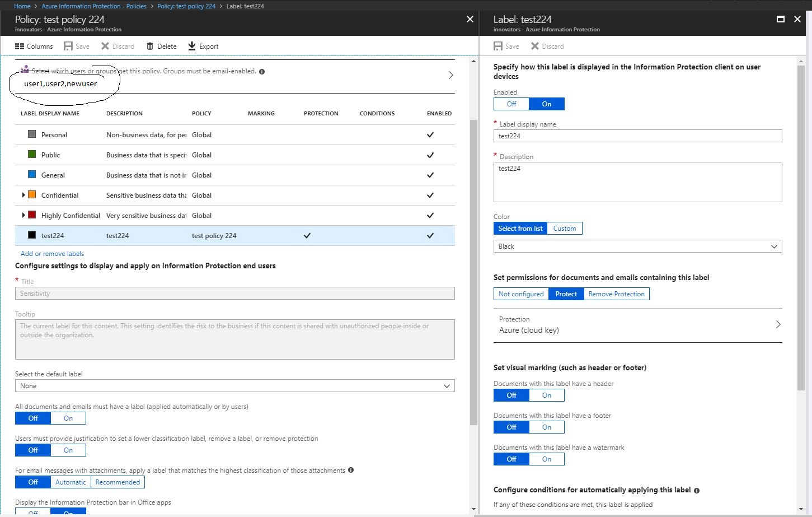Viewport: 812px width, 517px height.
Task: Expand the Confidential label row
Action: 23,195
